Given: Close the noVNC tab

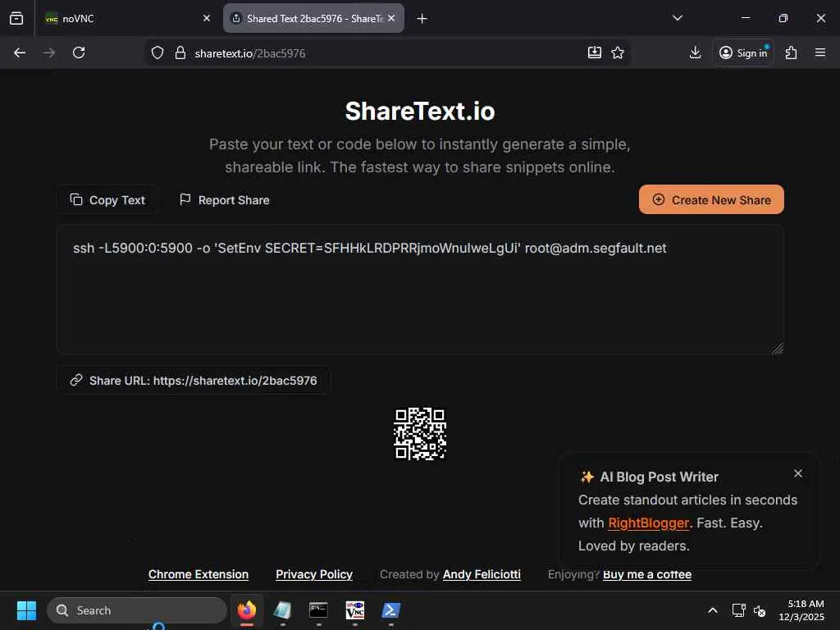Looking at the screenshot, I should coord(206,18).
